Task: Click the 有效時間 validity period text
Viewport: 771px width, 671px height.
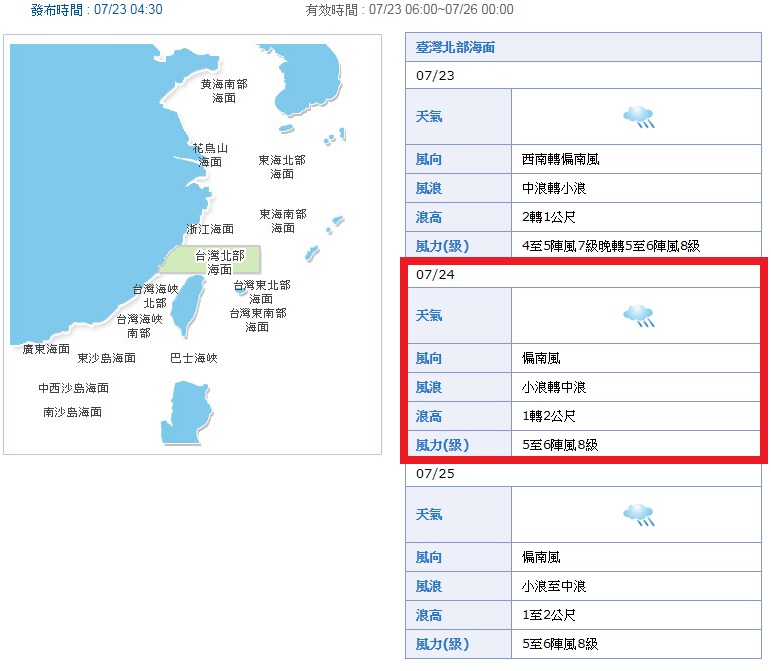Action: [x=410, y=9]
